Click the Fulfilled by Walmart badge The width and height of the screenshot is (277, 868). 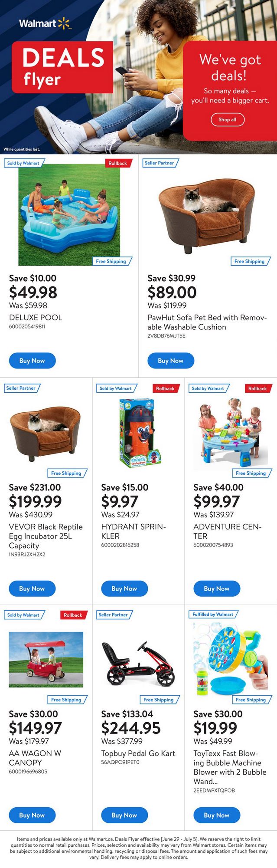pyautogui.click(x=213, y=615)
